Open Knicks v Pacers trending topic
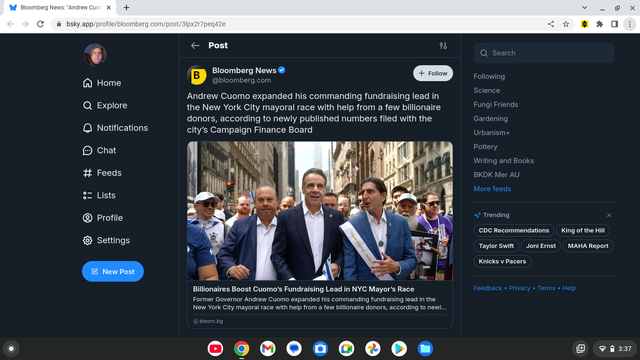This screenshot has height=360, width=640. coord(502,261)
